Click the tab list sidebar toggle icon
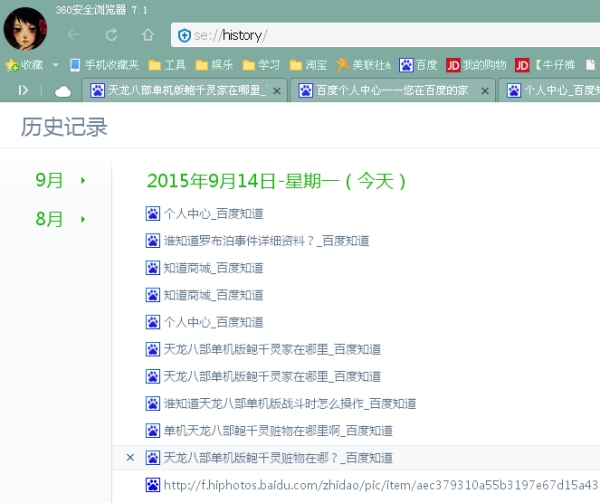The height and width of the screenshot is (503, 600). (x=23, y=90)
